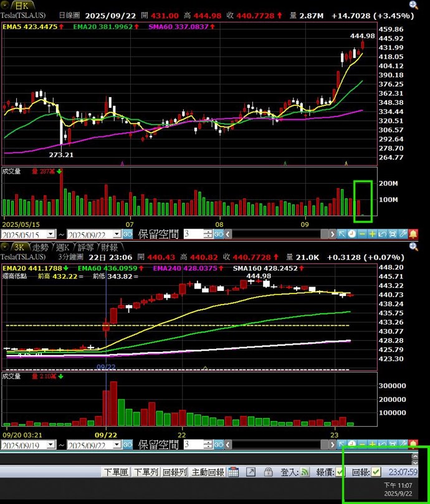Click the yellow plus zoom-in icon on daily chart
Image resolution: width=430 pixels, height=504 pixels.
(x=372, y=234)
